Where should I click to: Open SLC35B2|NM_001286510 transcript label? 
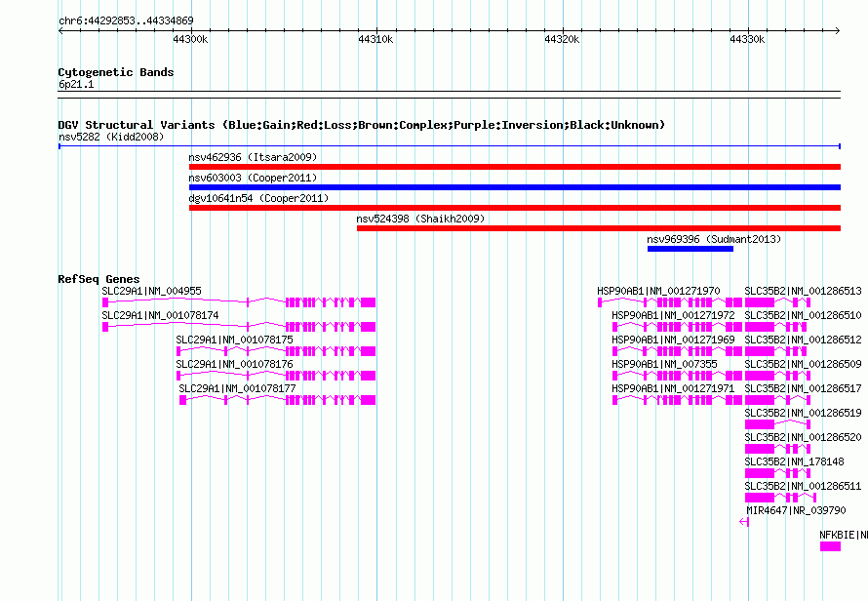[804, 315]
